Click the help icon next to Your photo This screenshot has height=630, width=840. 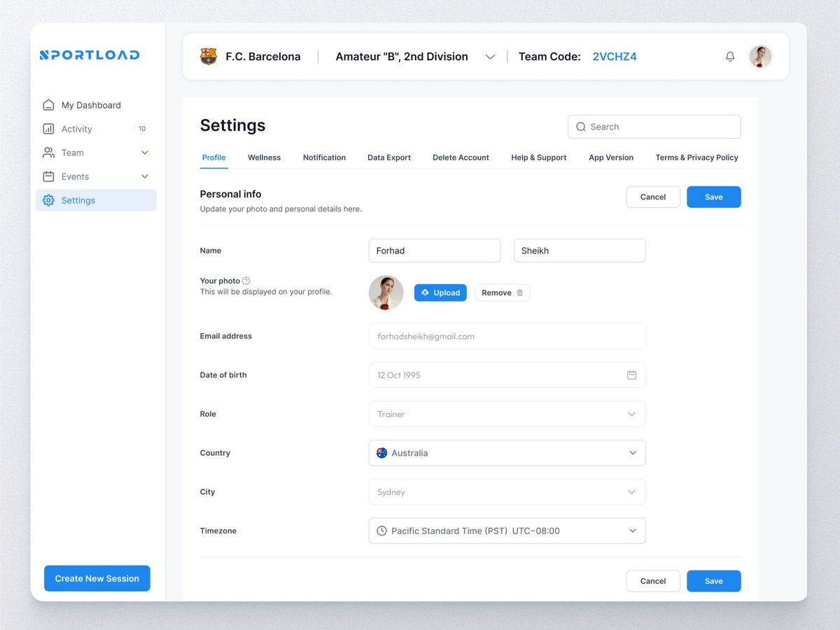[246, 281]
